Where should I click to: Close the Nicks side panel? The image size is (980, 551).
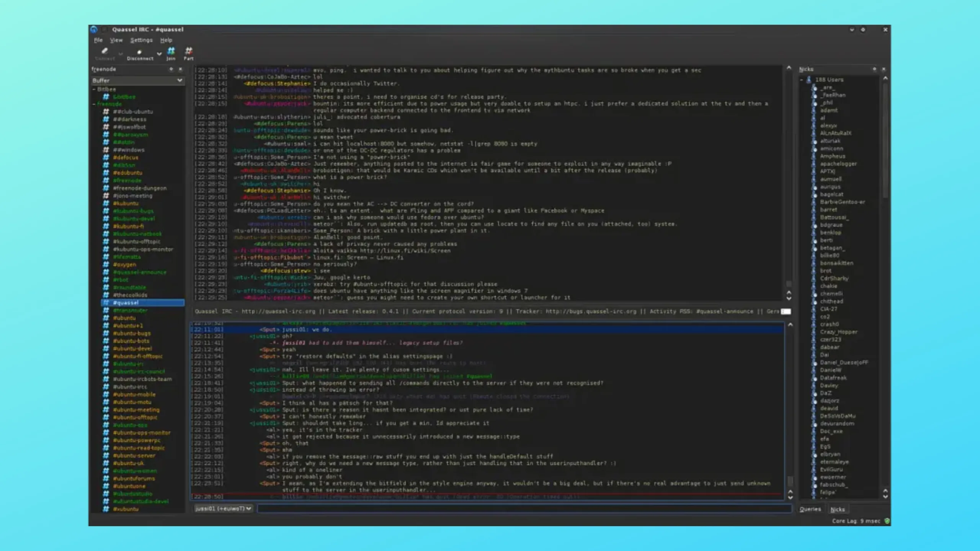884,69
